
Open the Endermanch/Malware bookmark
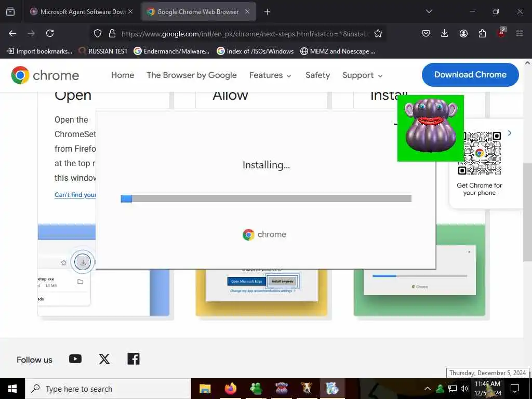click(171, 51)
